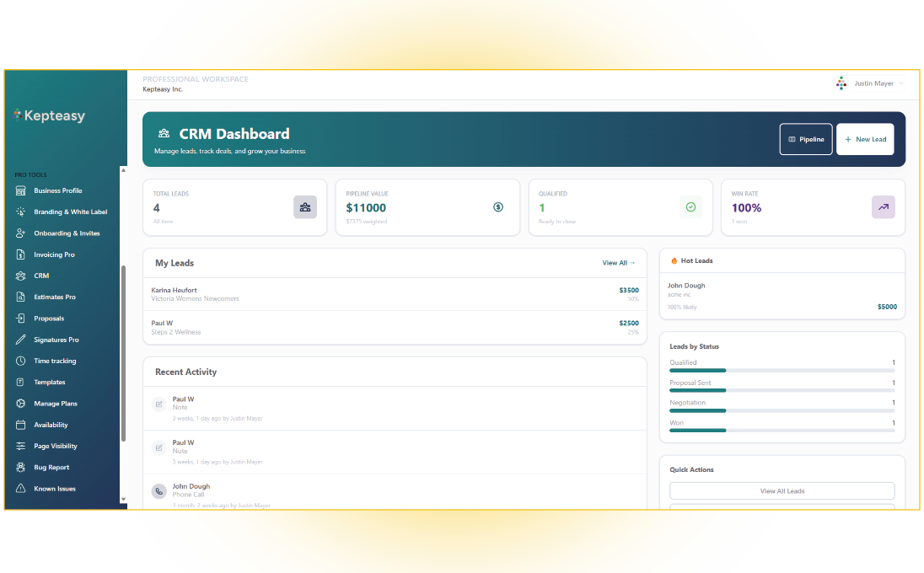
Task: Click the dollar icon on Pipeline Value card
Action: [x=497, y=207]
